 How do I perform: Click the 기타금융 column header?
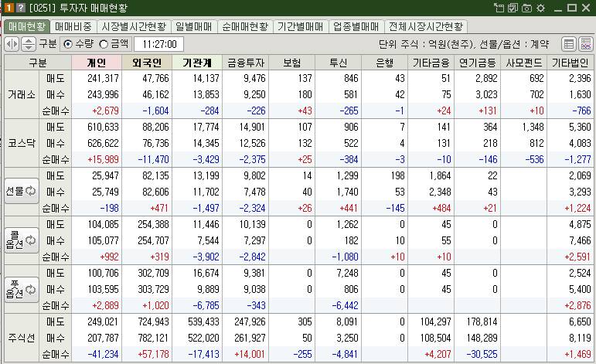click(x=431, y=63)
